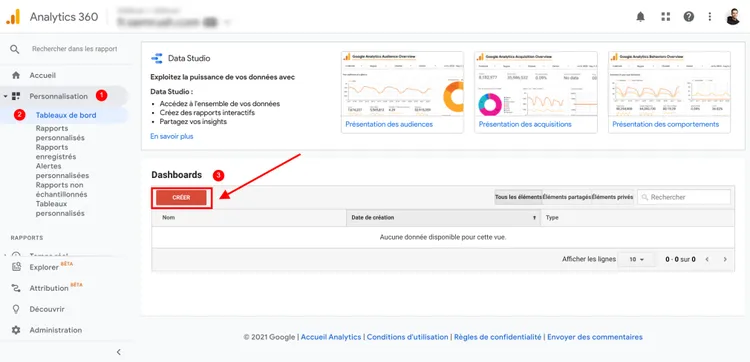Click the Administration gear icon
The width and height of the screenshot is (750, 362).
[16, 330]
